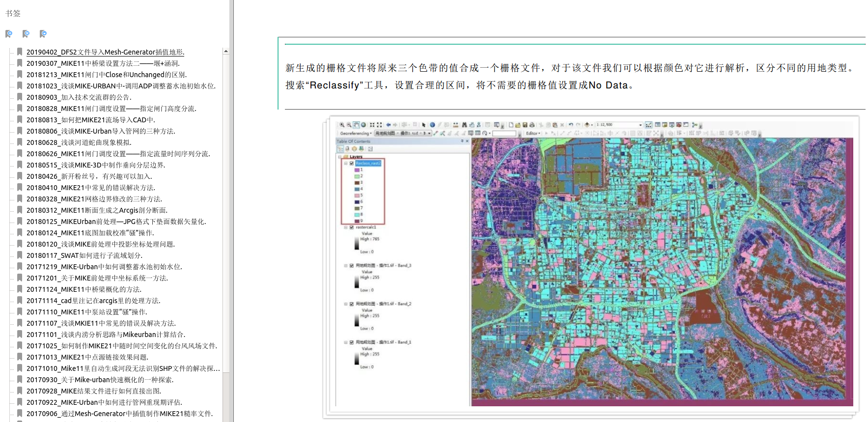
Task: Select bookmark 20170930_关于Mike-urban快速概化的一种探索
Action: click(x=100, y=380)
